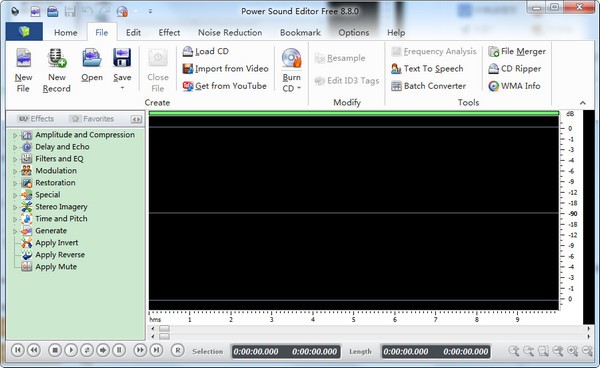The image size is (600, 368).
Task: Open the Effect ribbon tab
Action: point(169,33)
